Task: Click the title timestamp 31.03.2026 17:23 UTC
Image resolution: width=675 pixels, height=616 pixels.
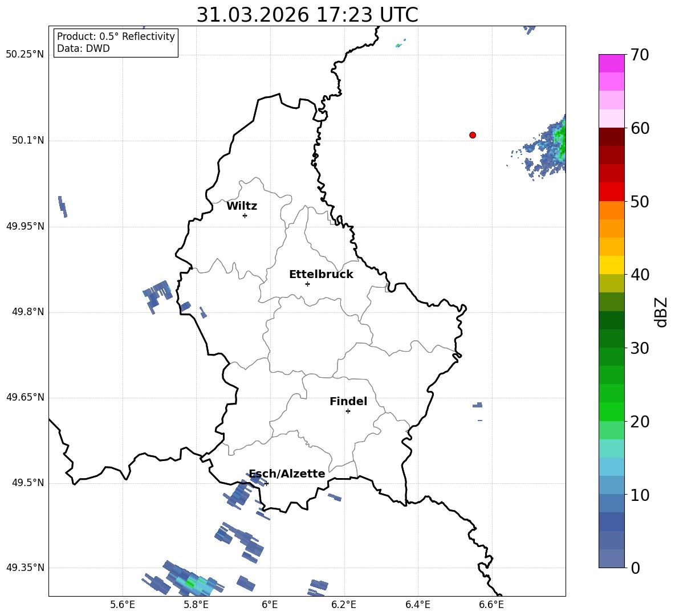Action: coord(307,15)
